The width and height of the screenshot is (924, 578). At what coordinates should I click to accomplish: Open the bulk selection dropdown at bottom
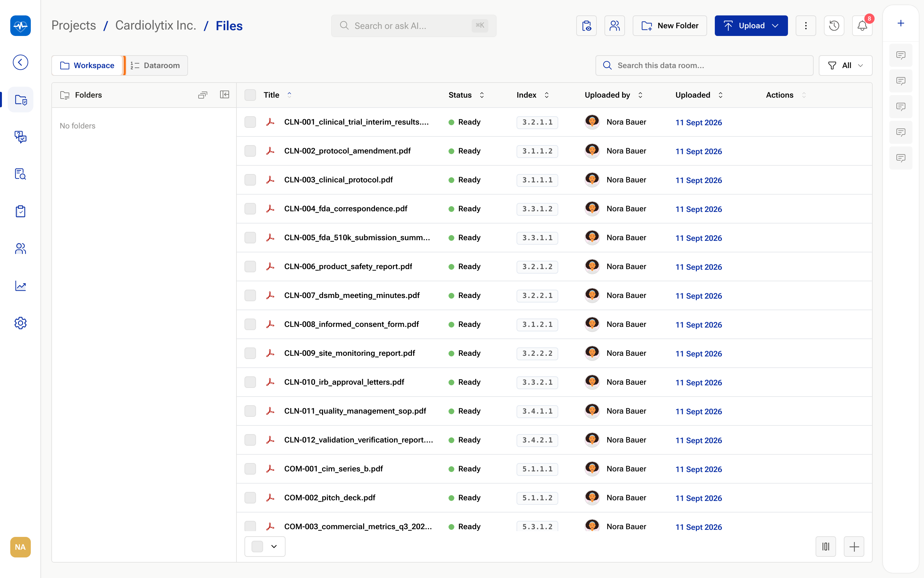click(x=265, y=547)
